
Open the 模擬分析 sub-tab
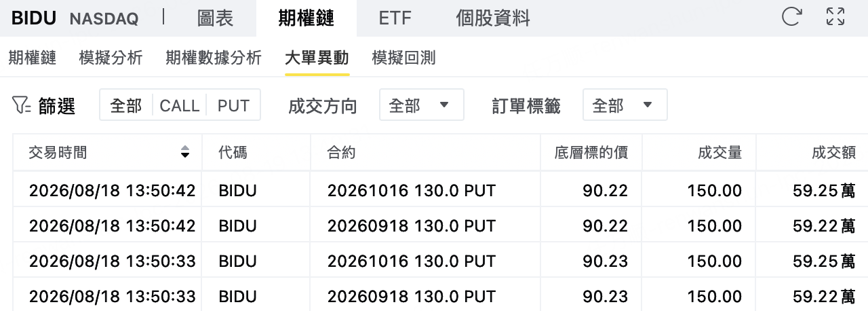[x=111, y=58]
